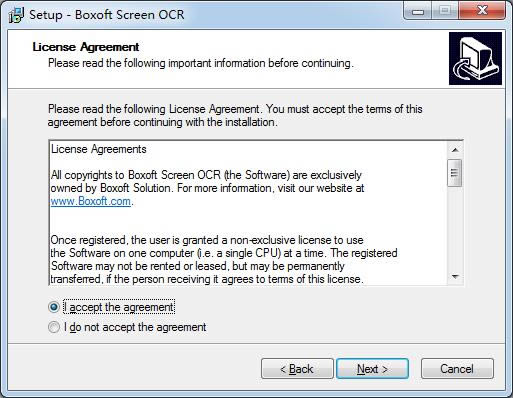Open the www.Boxoft.com link
Screen dimensions: 513x398
[x=90, y=201]
